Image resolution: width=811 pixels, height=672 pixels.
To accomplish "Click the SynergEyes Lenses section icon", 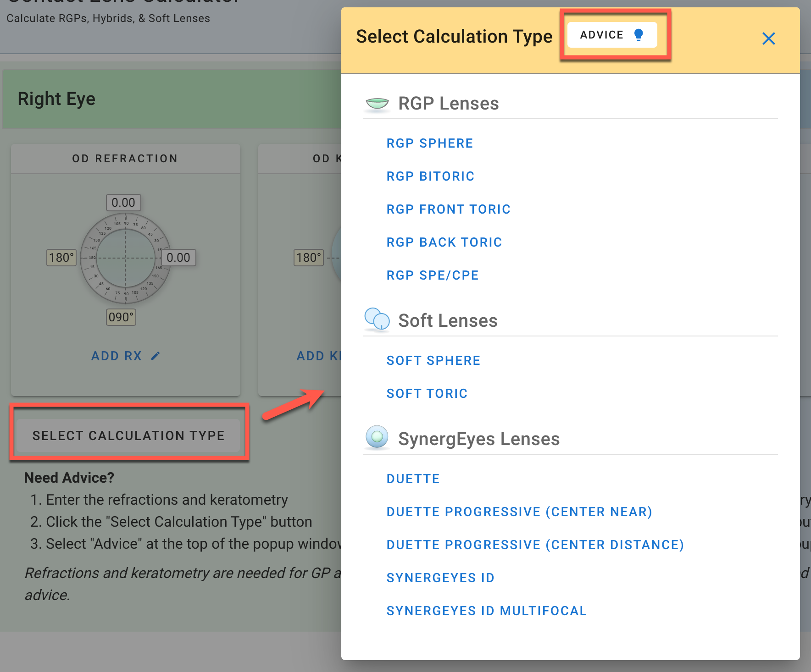I will coord(377,437).
